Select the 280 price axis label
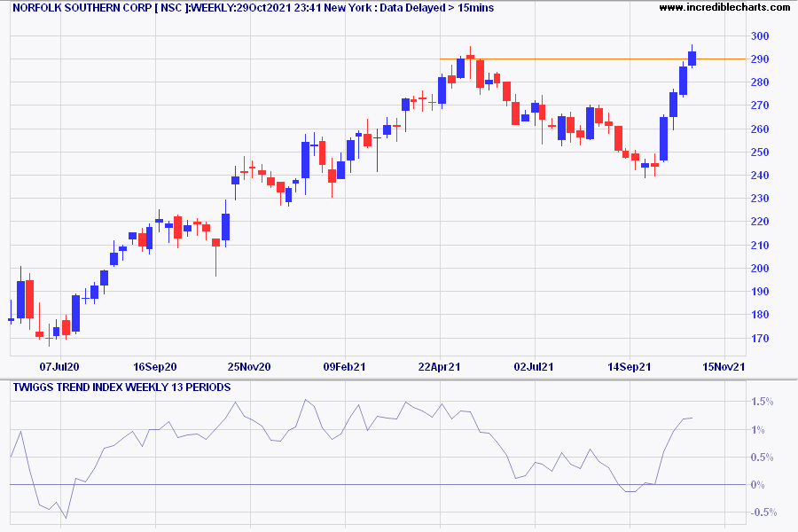Viewport: 798px width, 532px height. point(760,82)
